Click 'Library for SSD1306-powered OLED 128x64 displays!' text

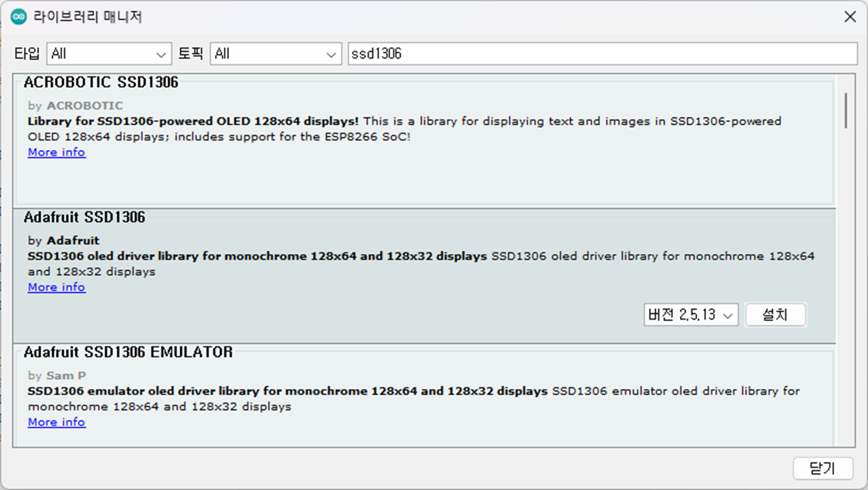click(193, 121)
